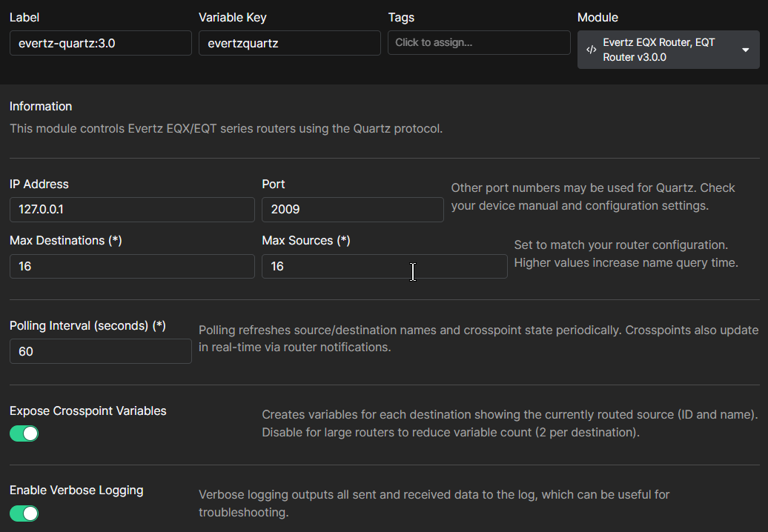The width and height of the screenshot is (768, 532).
Task: Click the 'Polling Interval (seconds) (*)' label
Action: (87, 325)
